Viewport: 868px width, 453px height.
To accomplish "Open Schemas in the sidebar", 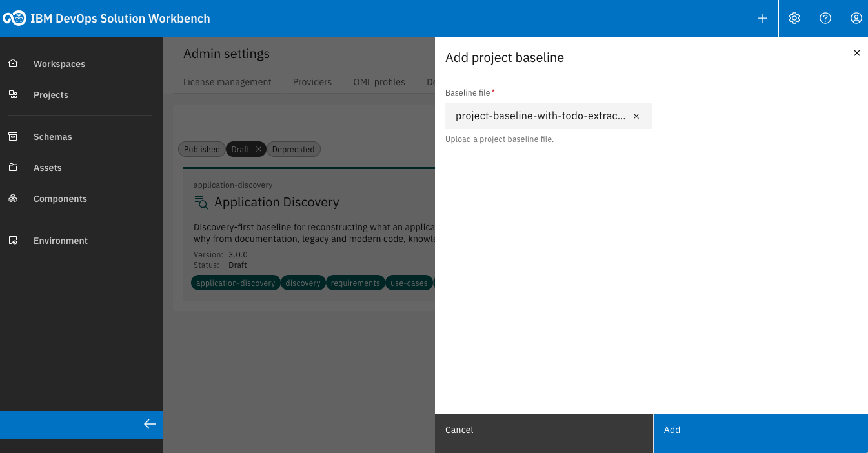I will pos(53,137).
